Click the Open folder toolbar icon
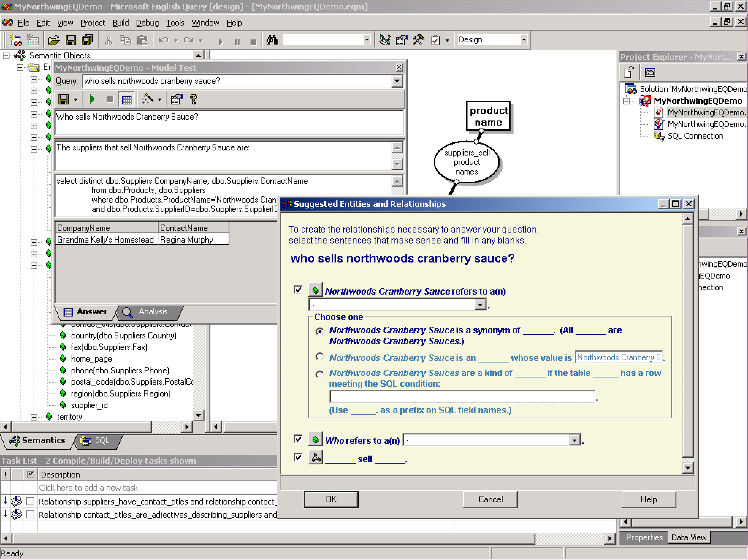Image resolution: width=748 pixels, height=560 pixels. point(53,40)
